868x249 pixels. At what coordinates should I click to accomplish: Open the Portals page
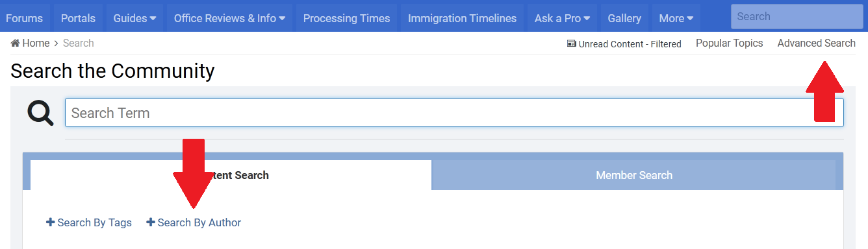click(78, 18)
